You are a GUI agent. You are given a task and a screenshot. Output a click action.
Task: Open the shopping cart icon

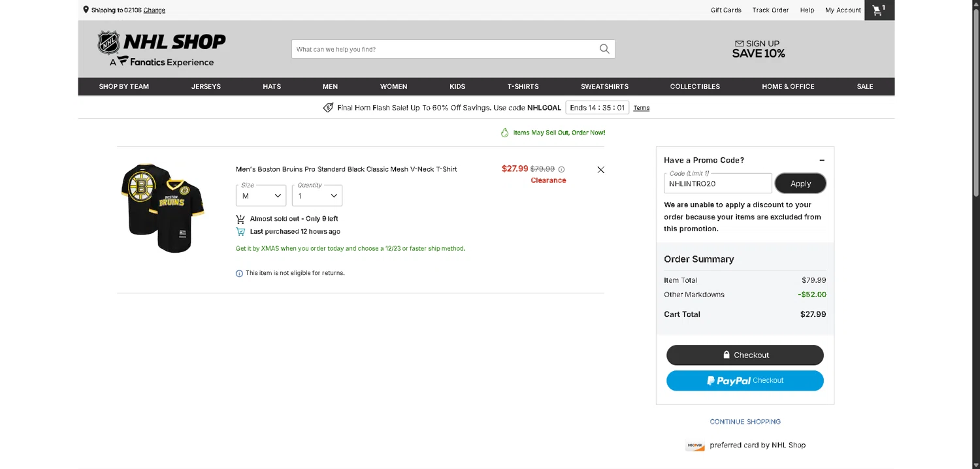(x=879, y=10)
